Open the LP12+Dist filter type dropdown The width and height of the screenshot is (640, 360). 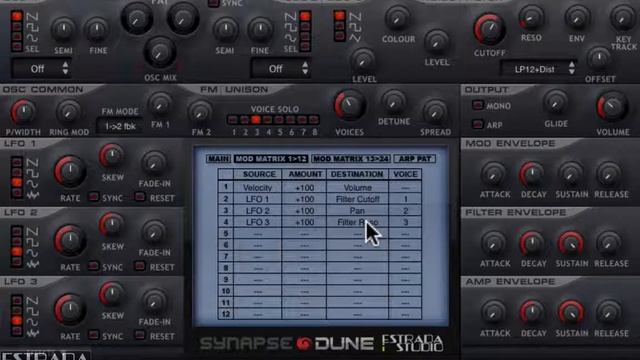(539, 69)
